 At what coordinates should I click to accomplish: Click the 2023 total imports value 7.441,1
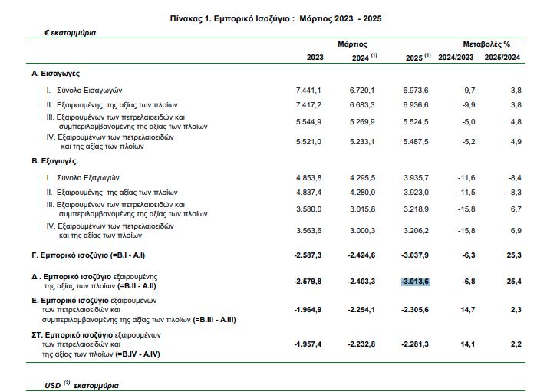tap(309, 90)
